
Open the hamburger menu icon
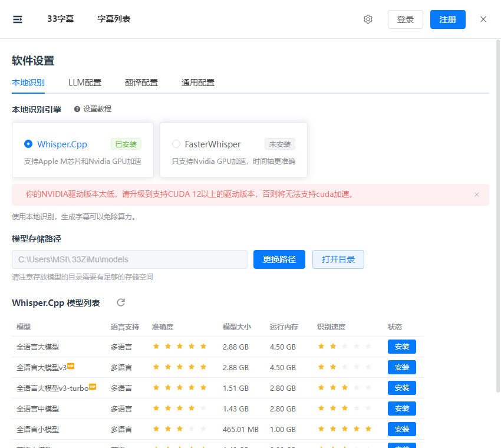click(x=18, y=19)
